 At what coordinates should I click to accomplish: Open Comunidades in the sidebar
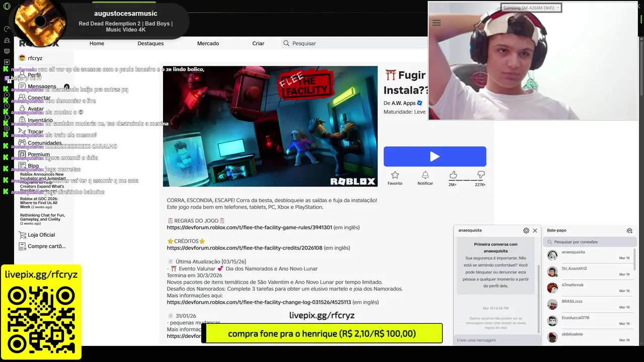(44, 143)
